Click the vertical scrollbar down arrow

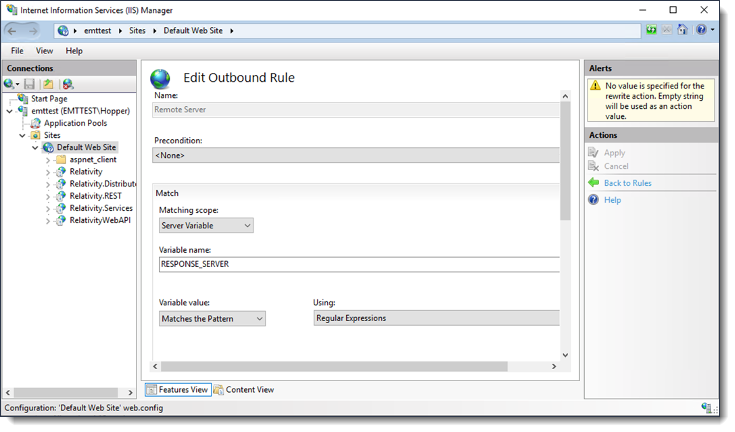[565, 355]
